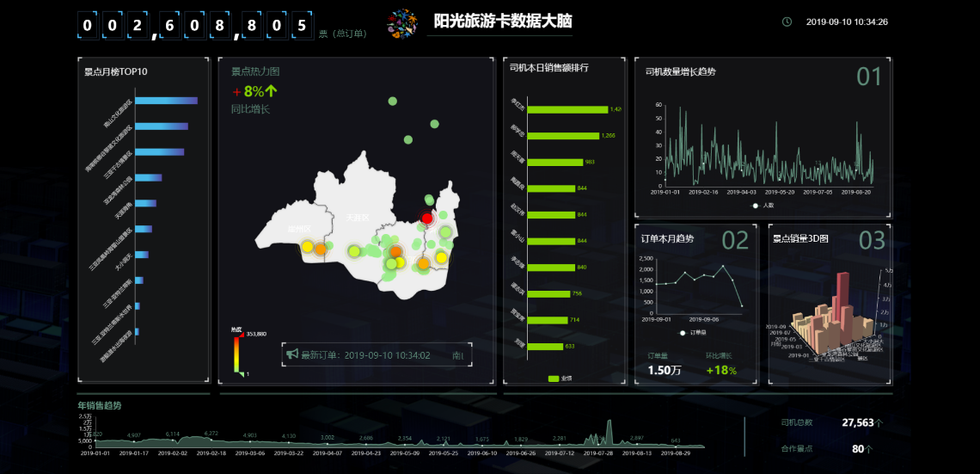
Task: Click the 阳光旅游卡数据大脑 title
Action: coord(503,22)
